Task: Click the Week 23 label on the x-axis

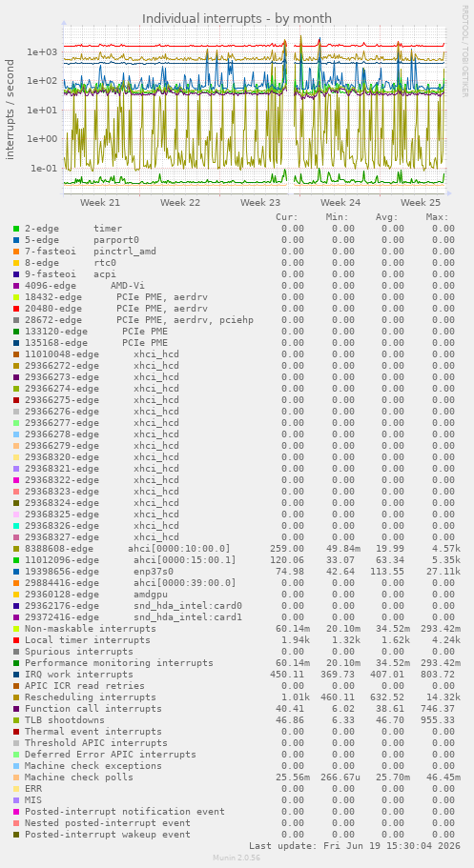Action: tap(260, 203)
